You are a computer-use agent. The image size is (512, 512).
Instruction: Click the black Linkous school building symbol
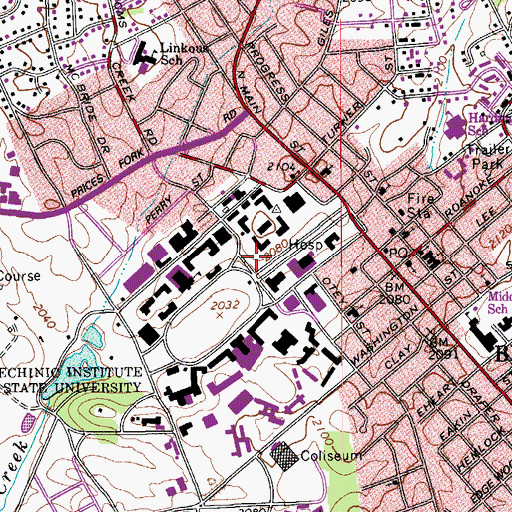[x=145, y=53]
